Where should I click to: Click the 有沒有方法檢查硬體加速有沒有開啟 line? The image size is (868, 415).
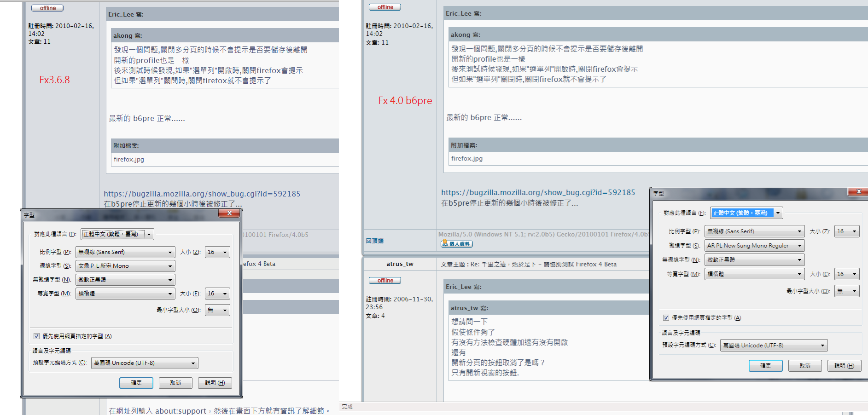(510, 342)
